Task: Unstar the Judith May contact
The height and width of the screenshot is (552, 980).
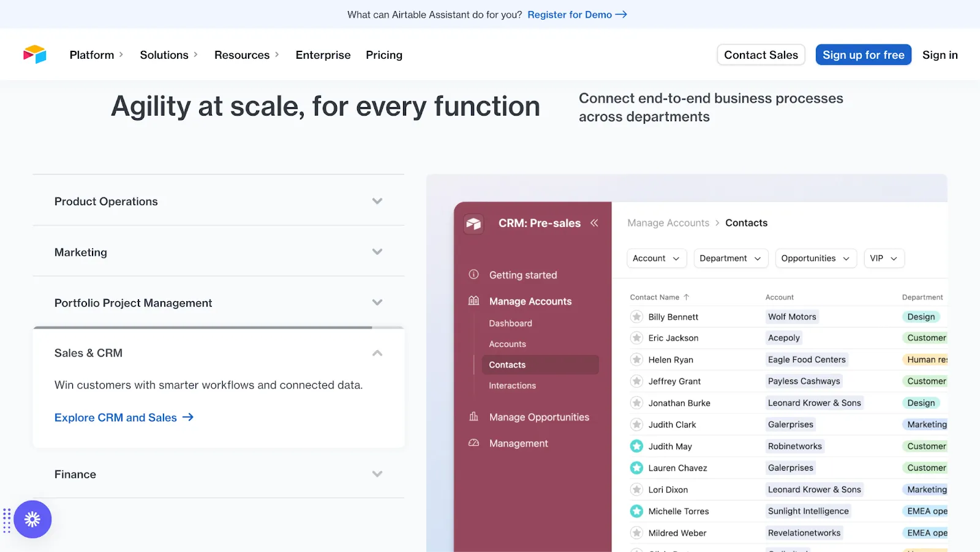Action: coord(637,446)
